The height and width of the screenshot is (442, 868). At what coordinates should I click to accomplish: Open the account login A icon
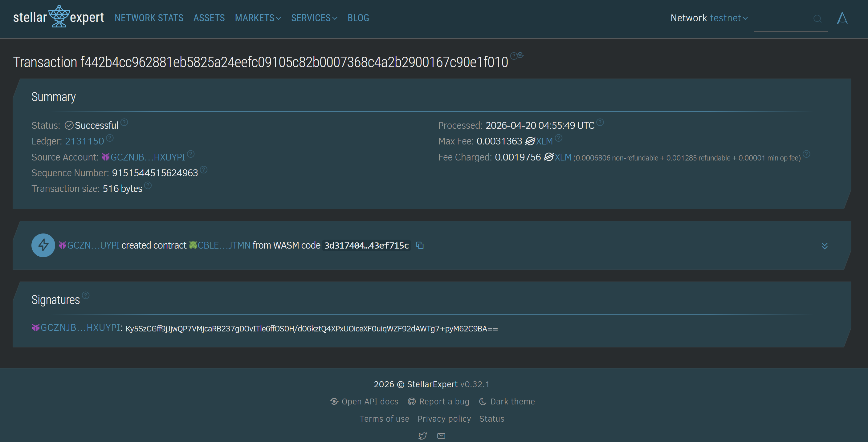842,18
